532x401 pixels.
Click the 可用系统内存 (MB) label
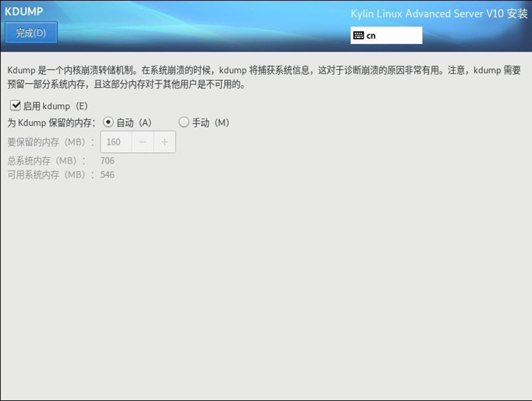(51, 175)
